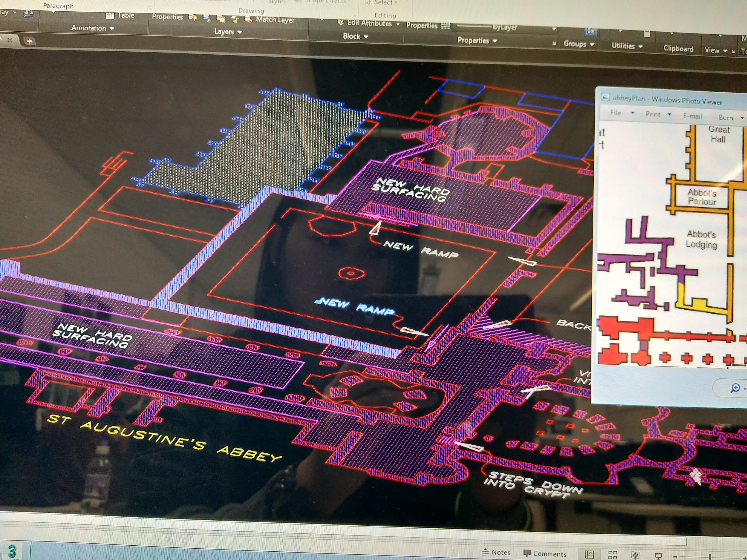Click the Make Current layer icon
Image resolution: width=747 pixels, height=560 pixels.
point(207,18)
